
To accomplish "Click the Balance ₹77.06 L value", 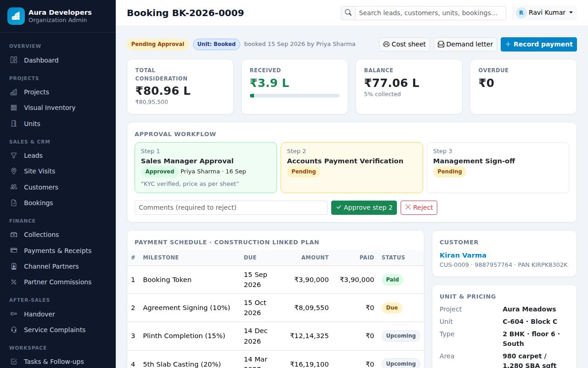I will (392, 83).
